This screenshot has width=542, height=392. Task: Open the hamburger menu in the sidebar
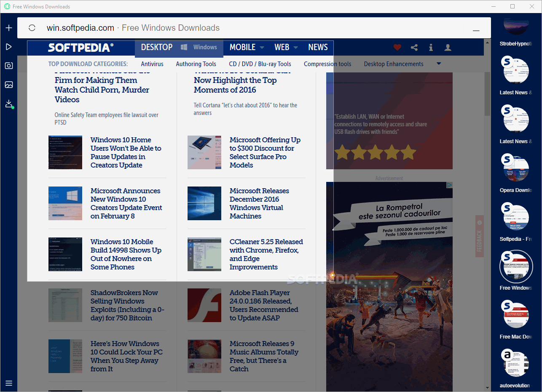9,383
